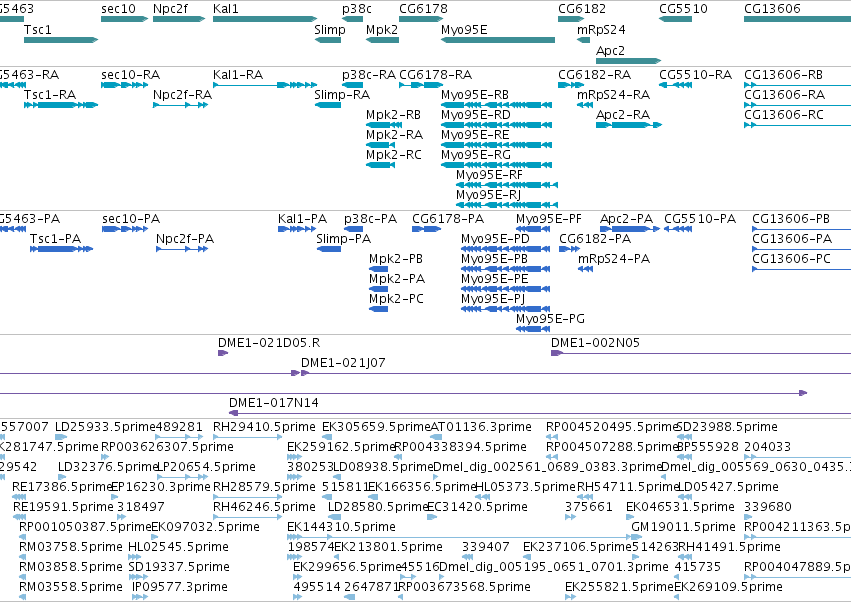Select transcript Npc2f-RA
The height and width of the screenshot is (602, 851).
[181, 105]
